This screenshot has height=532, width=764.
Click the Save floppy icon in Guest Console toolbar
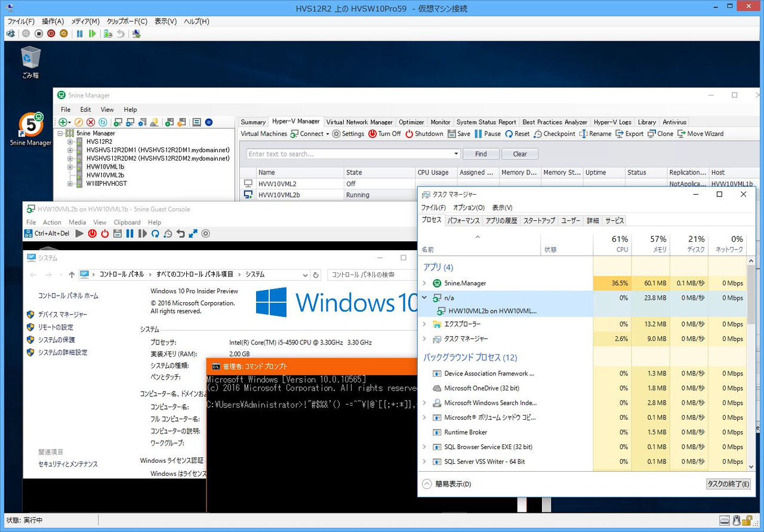[x=117, y=233]
